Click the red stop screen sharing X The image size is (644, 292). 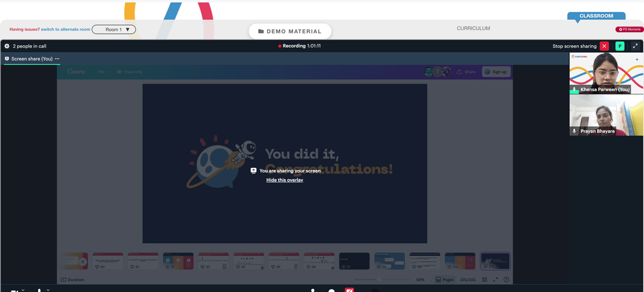click(x=604, y=46)
